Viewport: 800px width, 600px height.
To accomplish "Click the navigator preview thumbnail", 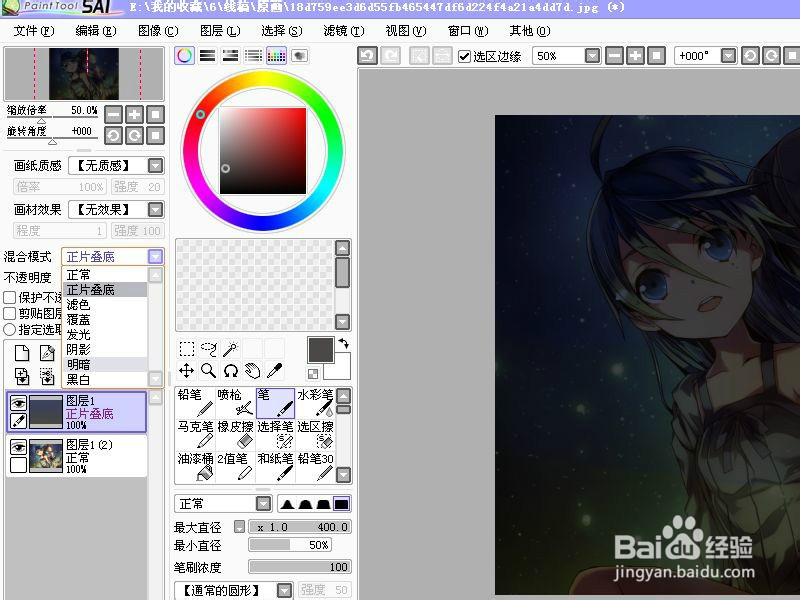I will click(84, 73).
